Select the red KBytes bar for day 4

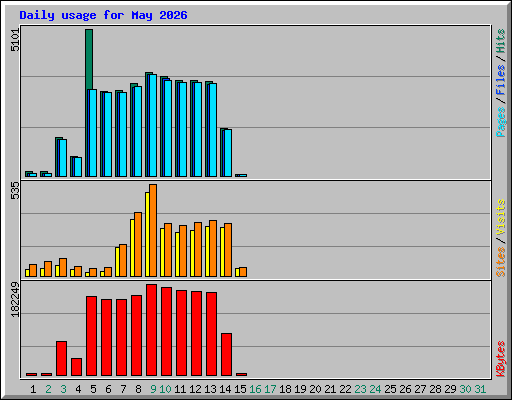click(76, 367)
